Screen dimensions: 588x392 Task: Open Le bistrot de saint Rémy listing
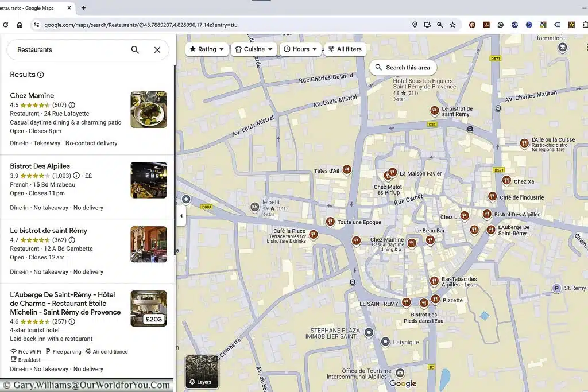click(87, 251)
